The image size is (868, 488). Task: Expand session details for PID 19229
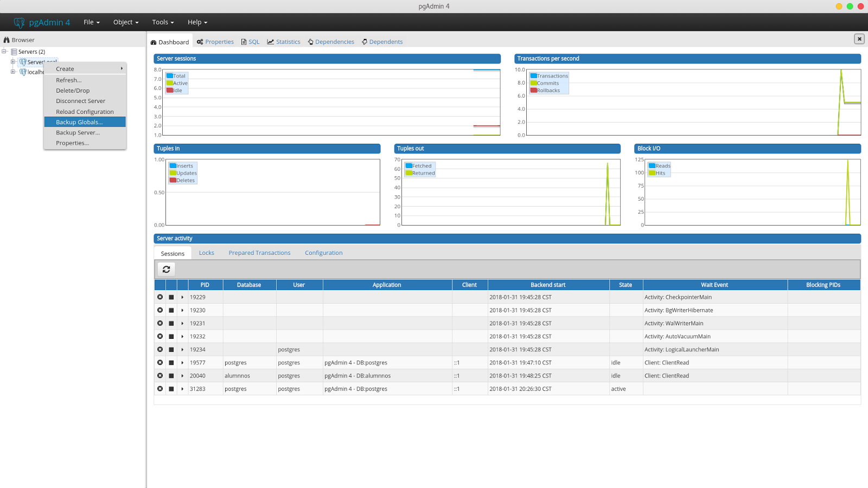pyautogui.click(x=182, y=297)
